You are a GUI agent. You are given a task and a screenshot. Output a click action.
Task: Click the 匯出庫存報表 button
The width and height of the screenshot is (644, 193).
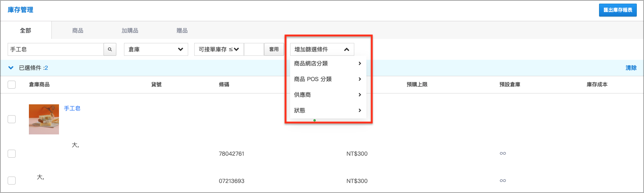(618, 10)
